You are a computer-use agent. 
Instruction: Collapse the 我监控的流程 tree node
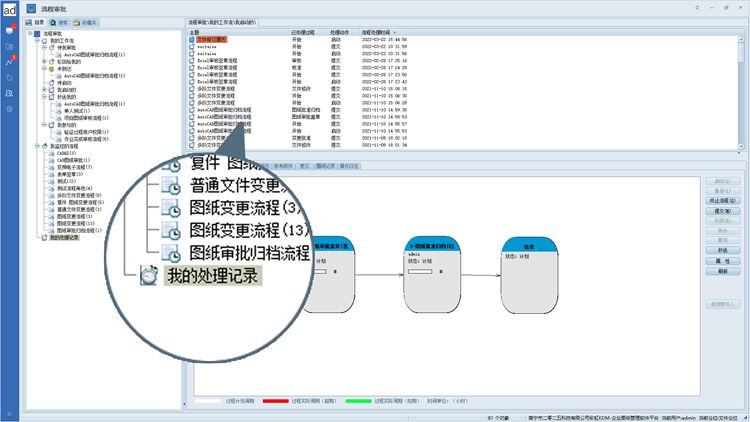click(x=36, y=145)
